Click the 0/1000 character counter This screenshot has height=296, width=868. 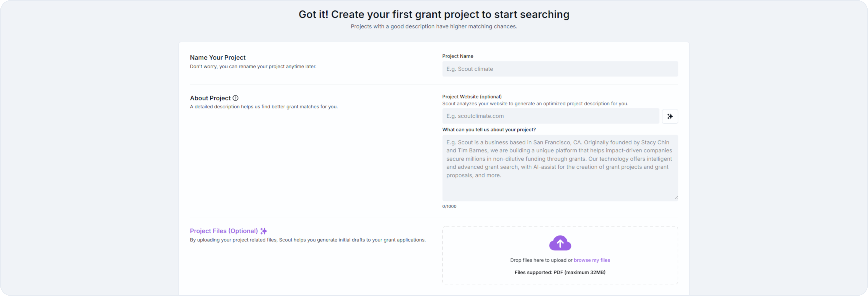coord(449,206)
